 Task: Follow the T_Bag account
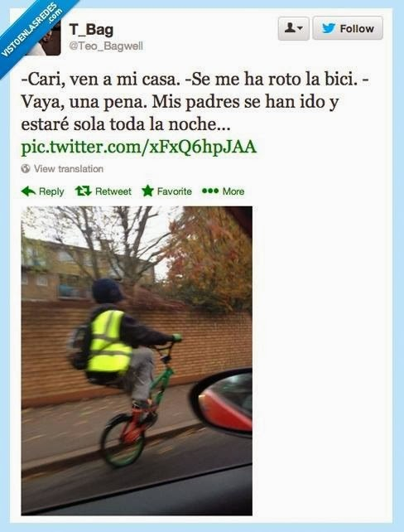pos(348,28)
